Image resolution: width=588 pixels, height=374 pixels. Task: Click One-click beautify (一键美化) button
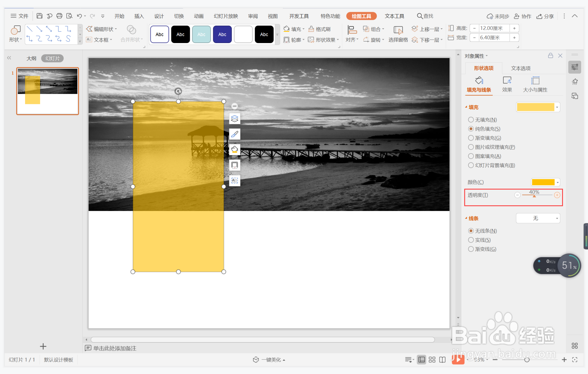coord(269,360)
